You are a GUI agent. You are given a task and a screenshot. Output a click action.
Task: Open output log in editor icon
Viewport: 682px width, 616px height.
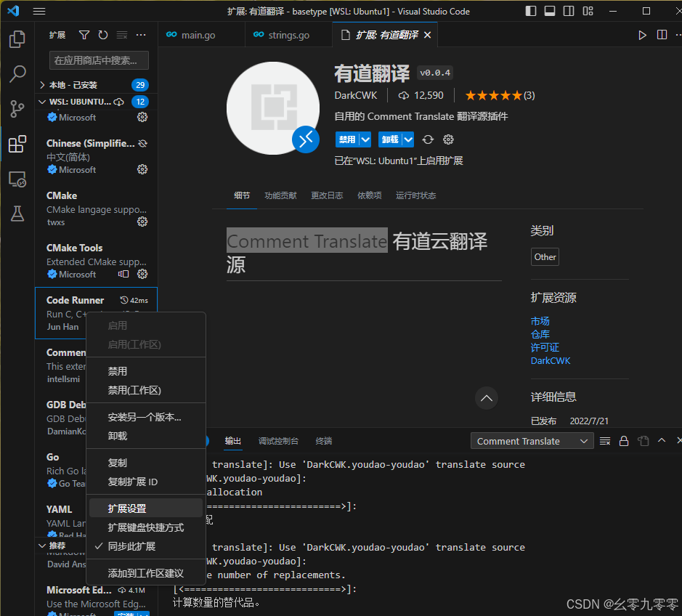click(643, 441)
